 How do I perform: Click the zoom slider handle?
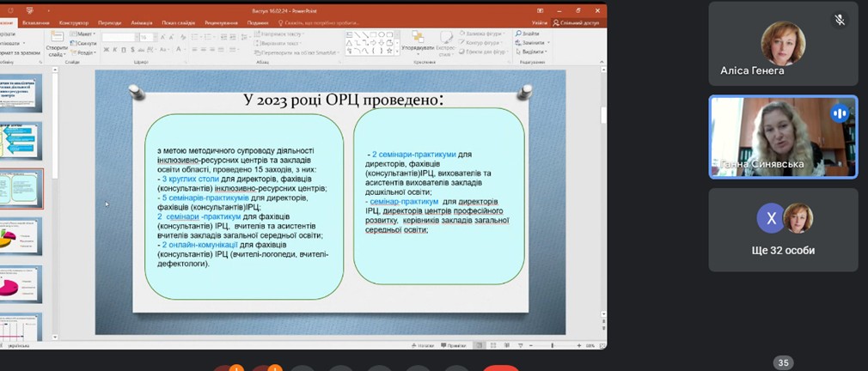[x=553, y=345]
